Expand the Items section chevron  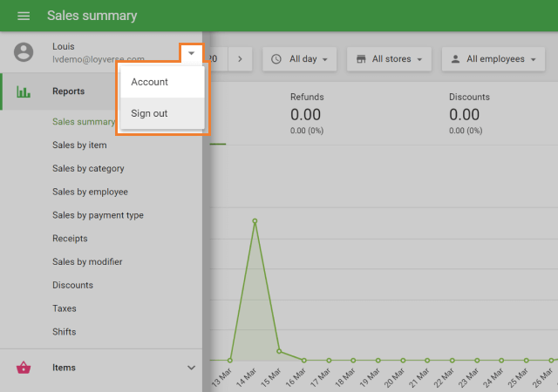tap(192, 368)
